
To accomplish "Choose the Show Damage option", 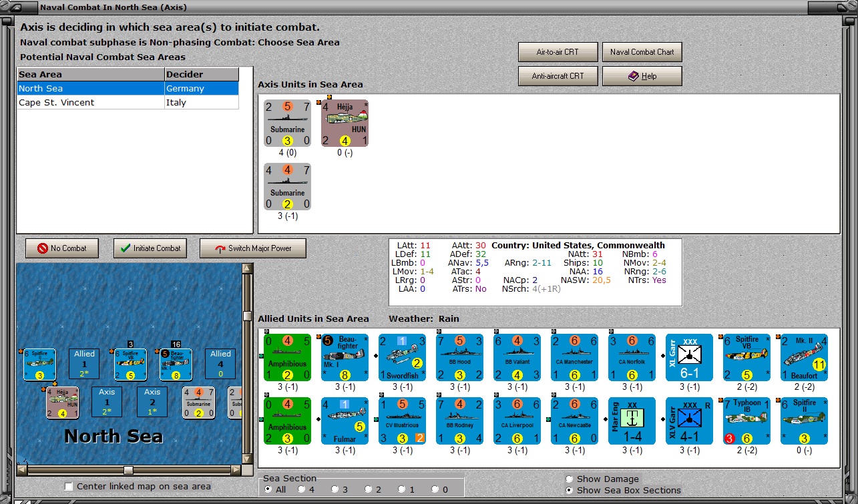I will tap(569, 479).
